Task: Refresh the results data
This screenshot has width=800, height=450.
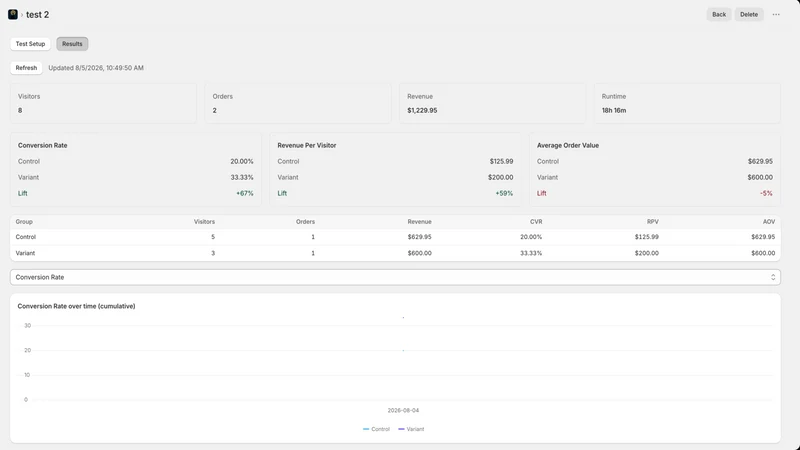Action: (26, 68)
